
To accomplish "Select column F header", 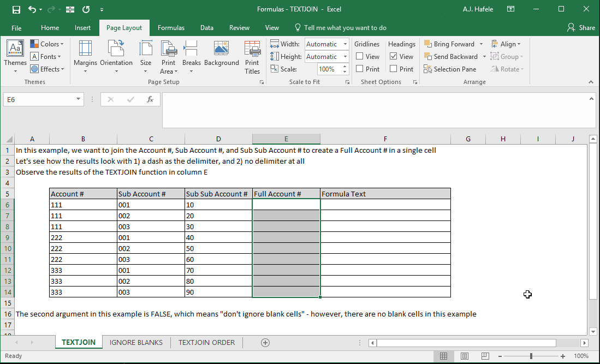I will click(x=385, y=139).
